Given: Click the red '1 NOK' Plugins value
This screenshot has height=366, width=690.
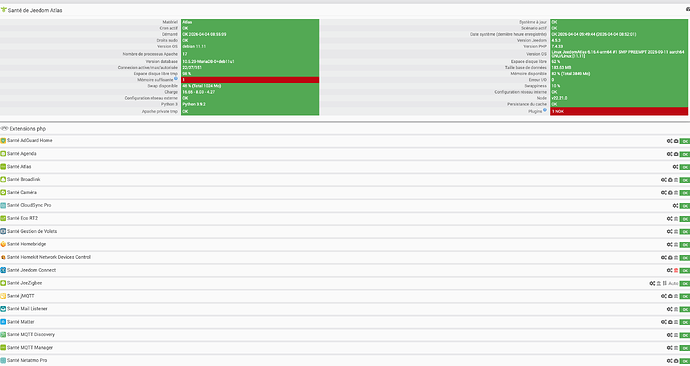Looking at the screenshot, I should tap(619, 112).
